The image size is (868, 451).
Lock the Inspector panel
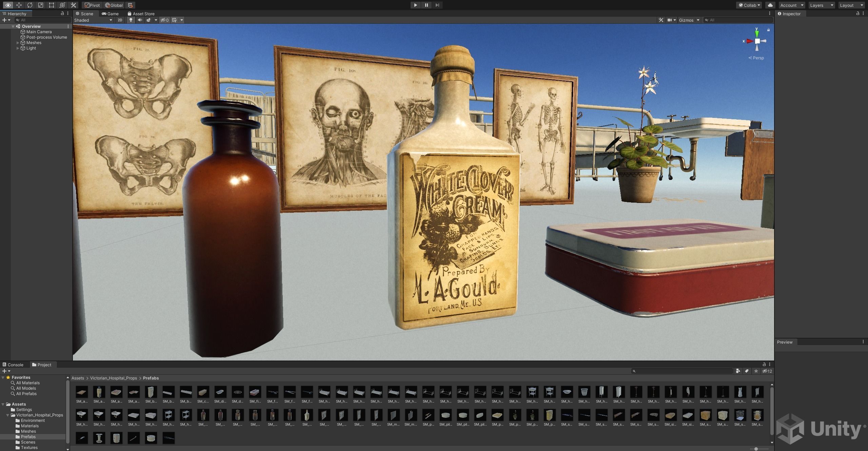(x=857, y=14)
